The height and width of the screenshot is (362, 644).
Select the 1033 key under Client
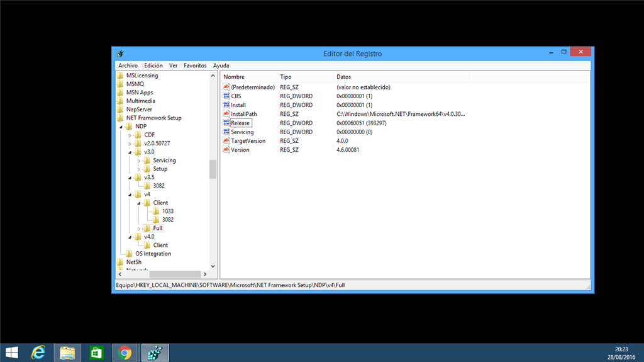coord(167,211)
